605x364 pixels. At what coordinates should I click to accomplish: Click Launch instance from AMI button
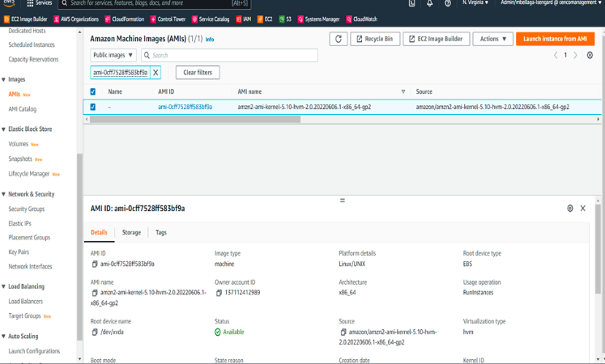point(555,39)
